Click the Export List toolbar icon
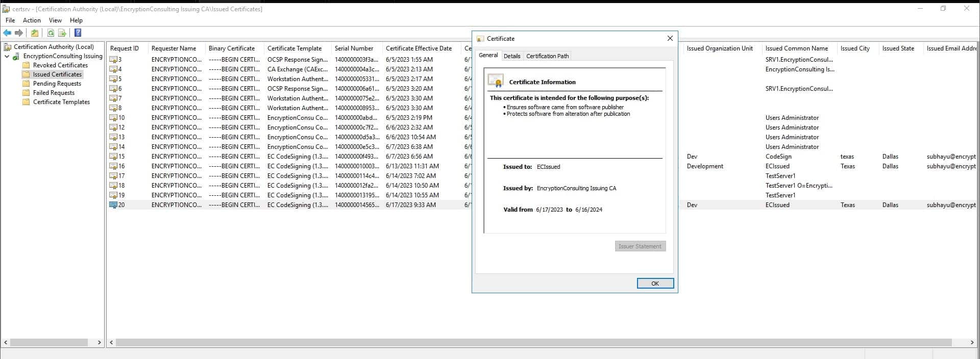The image size is (980, 359). click(62, 33)
